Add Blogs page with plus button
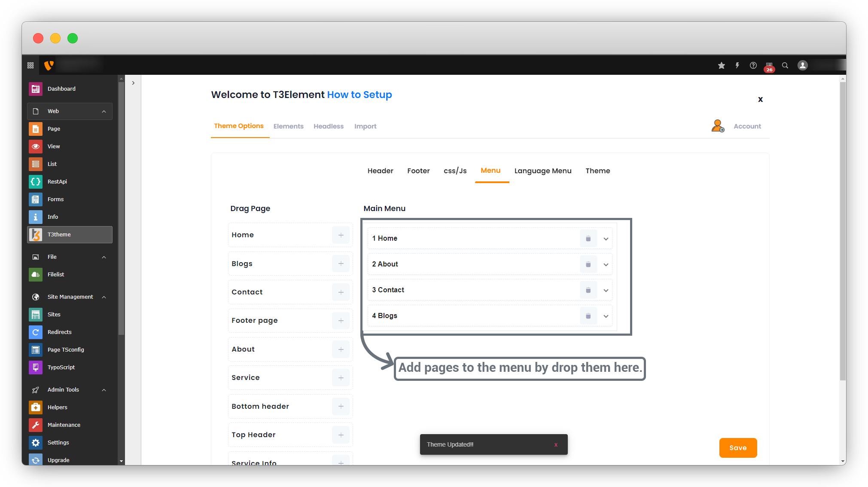Viewport: 868px width, 487px height. tap(341, 264)
